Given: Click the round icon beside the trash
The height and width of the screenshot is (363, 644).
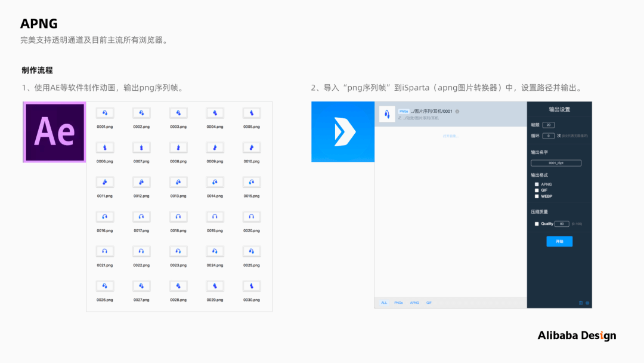Looking at the screenshot, I should click(587, 303).
